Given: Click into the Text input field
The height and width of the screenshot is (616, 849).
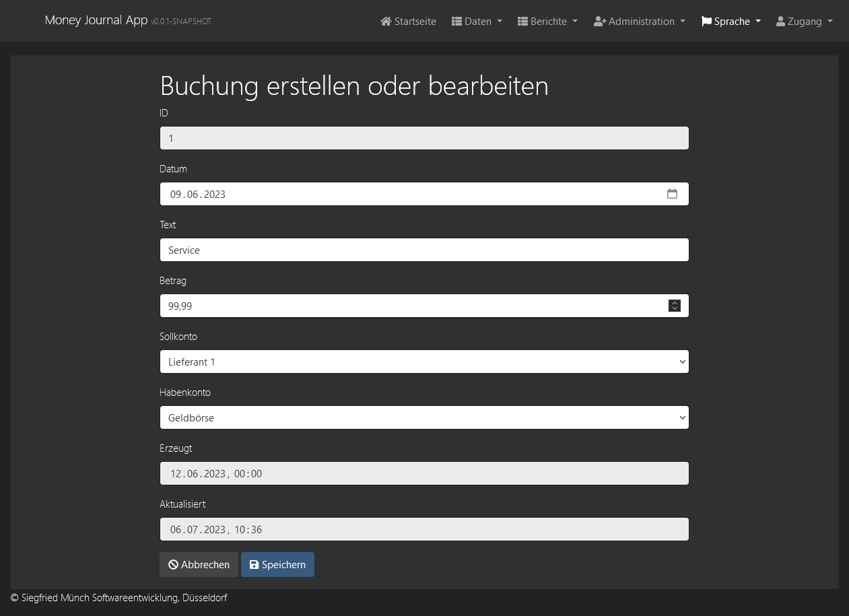Looking at the screenshot, I should (424, 250).
